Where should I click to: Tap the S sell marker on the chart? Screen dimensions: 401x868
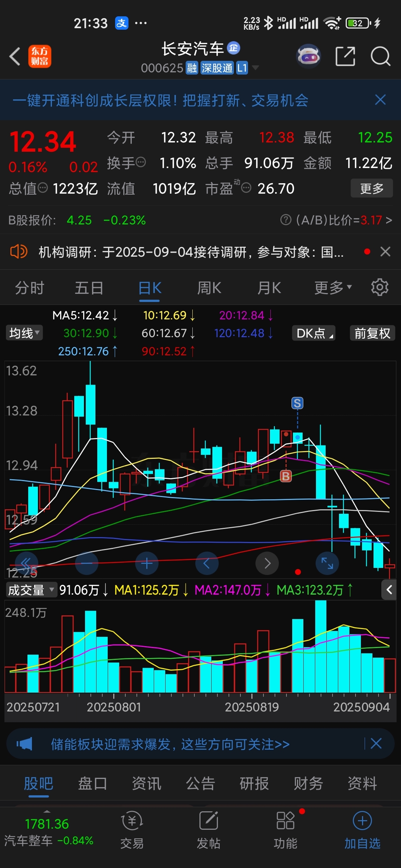[x=297, y=403]
